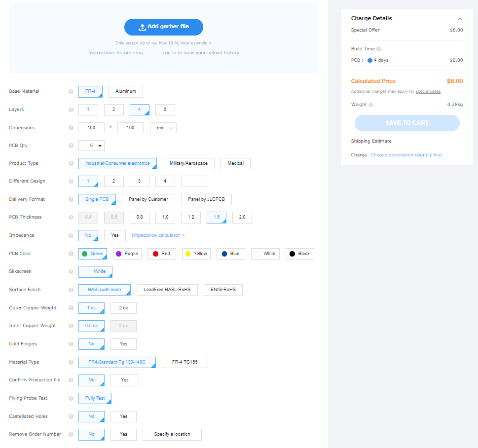The width and height of the screenshot is (478, 448).
Task: Select Black PCB color
Action: pyautogui.click(x=299, y=254)
